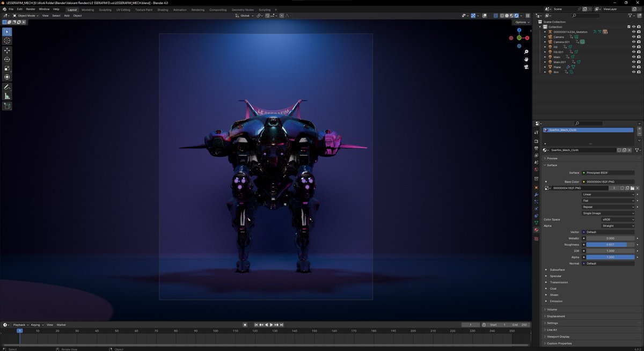Screen dimensions: 644x351
Task: Select the Transform tool
Action: pos(7,77)
